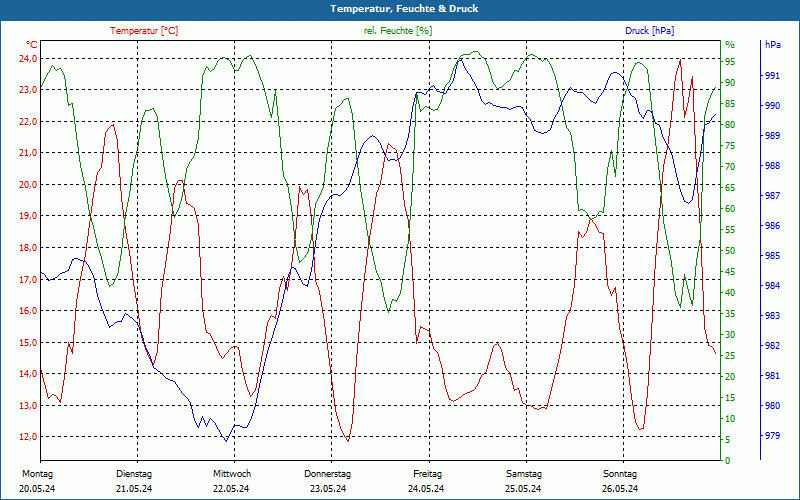The height and width of the screenshot is (500, 800).
Task: Click the 'Montag' day label
Action: 38,474
